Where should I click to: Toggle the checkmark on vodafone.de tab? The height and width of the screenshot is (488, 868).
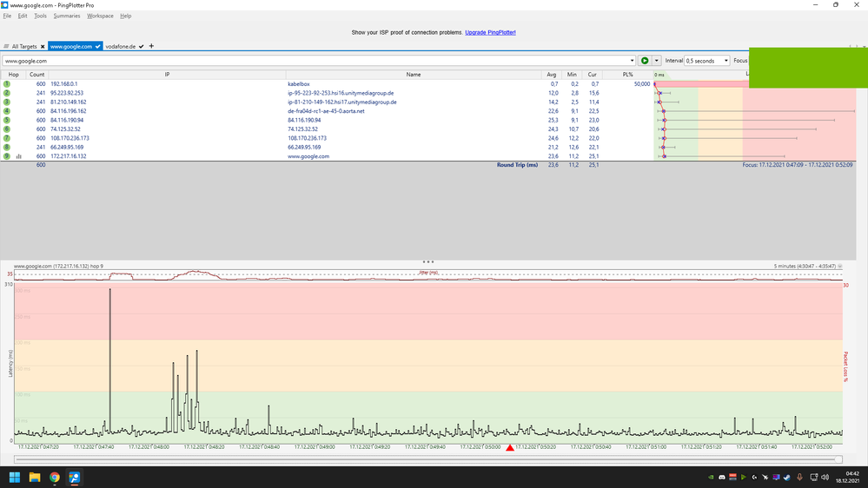pos(141,47)
